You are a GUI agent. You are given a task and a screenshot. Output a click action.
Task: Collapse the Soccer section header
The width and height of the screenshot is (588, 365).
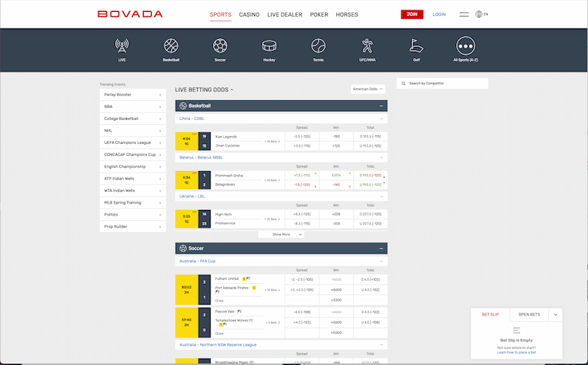tap(381, 248)
